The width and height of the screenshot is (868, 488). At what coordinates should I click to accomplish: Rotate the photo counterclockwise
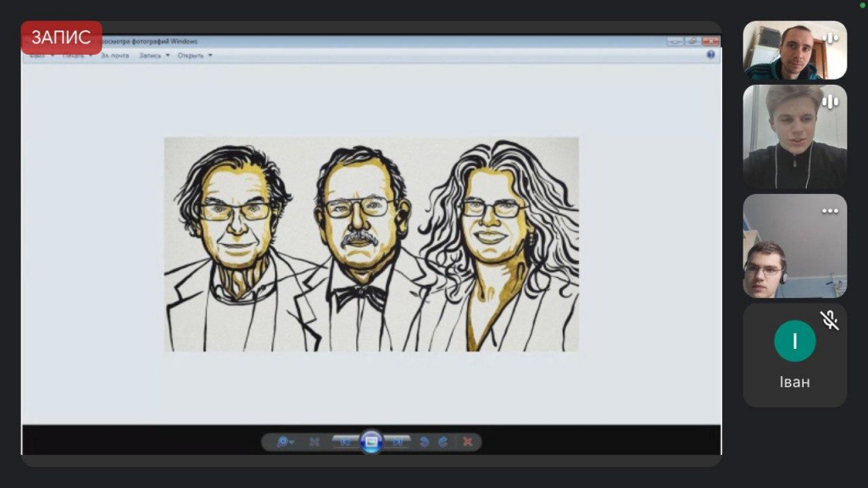pos(424,441)
